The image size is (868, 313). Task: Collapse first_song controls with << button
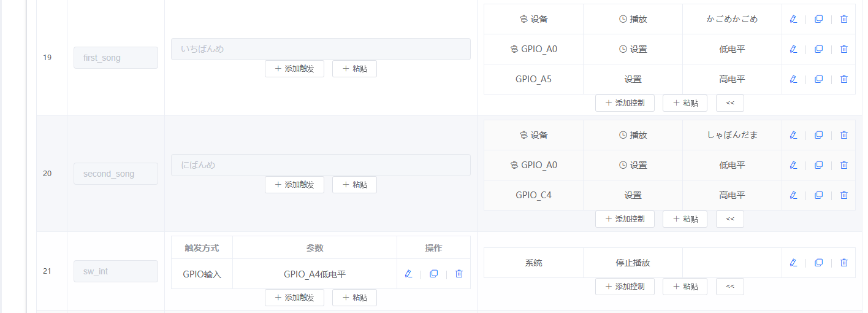730,103
